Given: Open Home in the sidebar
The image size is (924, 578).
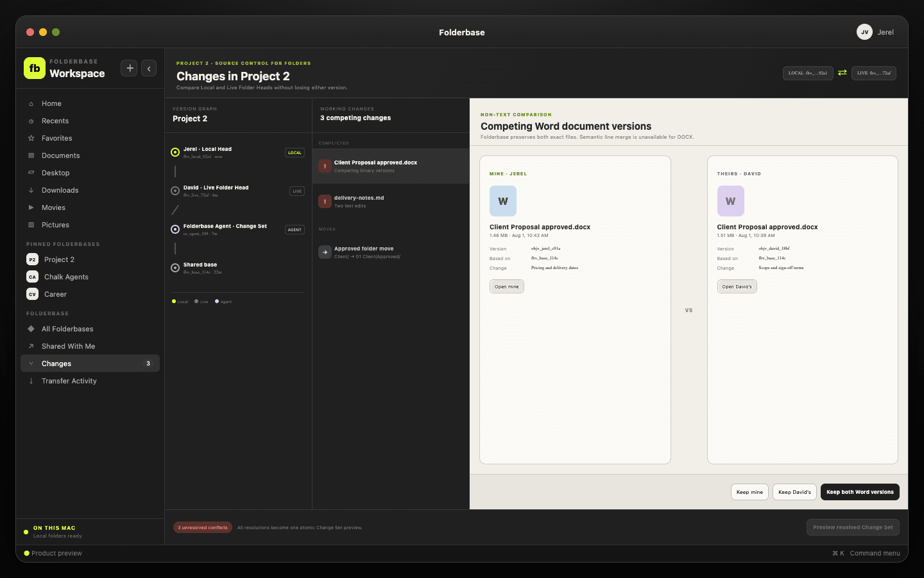Looking at the screenshot, I should 90,103.
